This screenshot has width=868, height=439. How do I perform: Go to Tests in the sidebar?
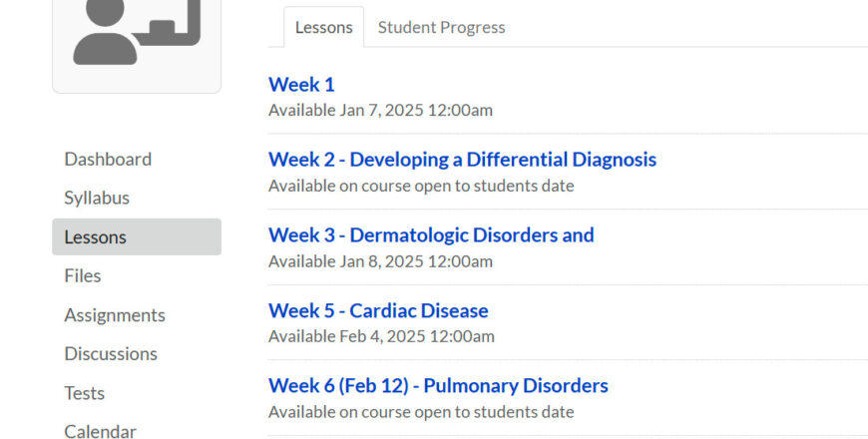(85, 393)
